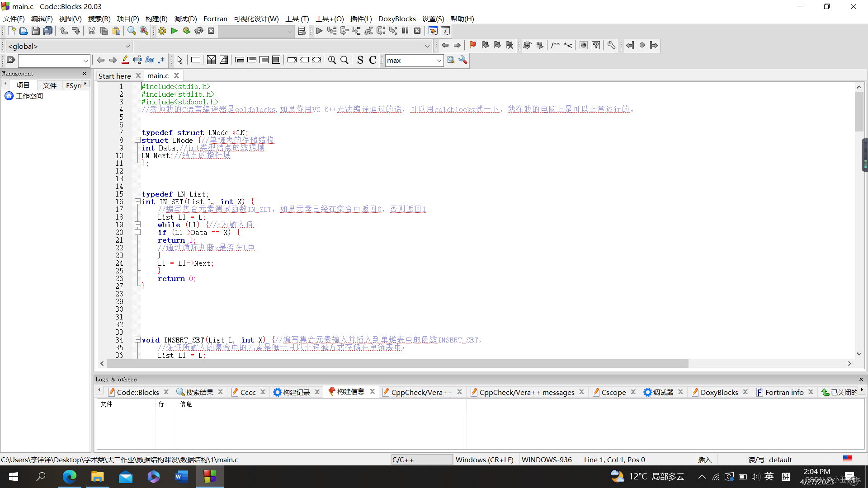Click the Save all files icon
The image size is (868, 488).
[48, 31]
